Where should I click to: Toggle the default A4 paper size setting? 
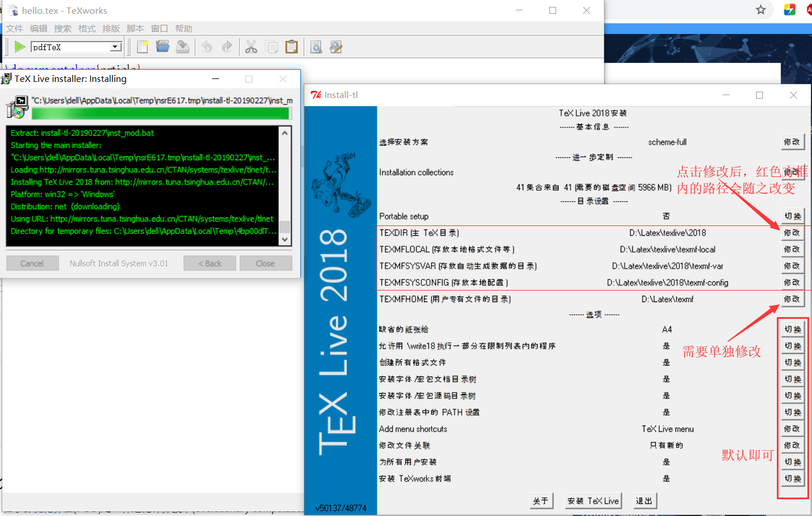point(792,329)
